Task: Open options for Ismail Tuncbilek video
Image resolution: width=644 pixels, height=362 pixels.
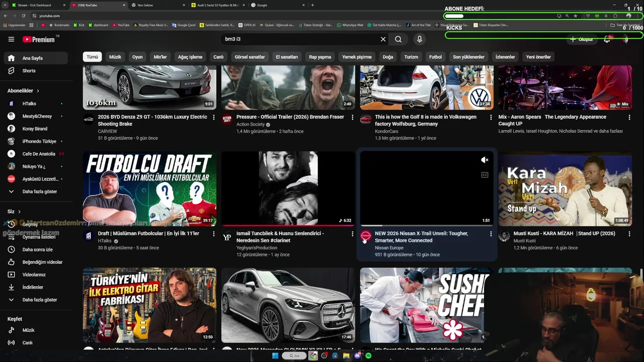Action: point(352,234)
